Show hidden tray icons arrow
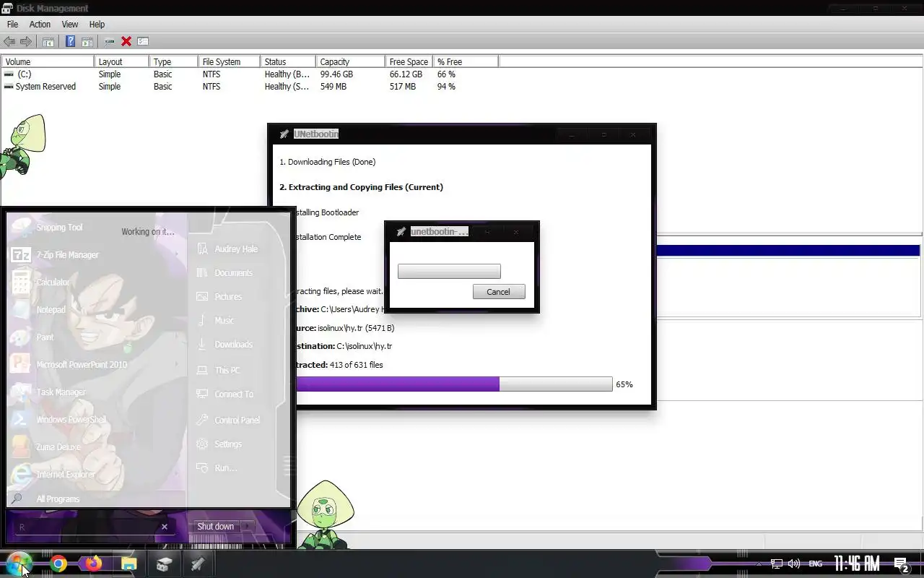This screenshot has width=924, height=578. [x=759, y=564]
